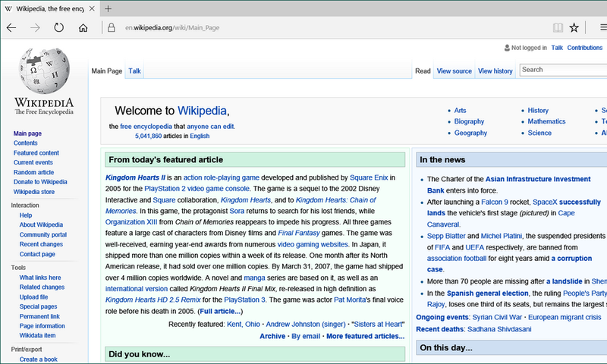
Task: Open the Mathematics portal link
Action: coord(546,121)
